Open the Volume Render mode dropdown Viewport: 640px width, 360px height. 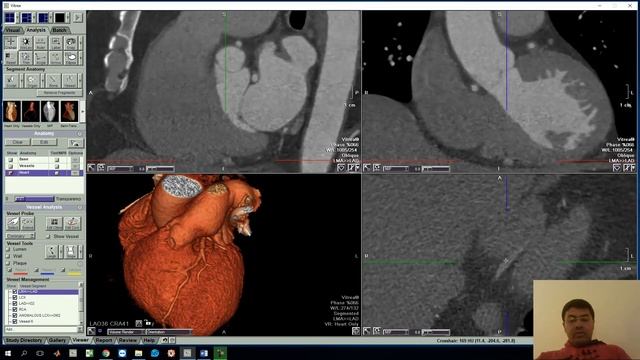(x=126, y=332)
